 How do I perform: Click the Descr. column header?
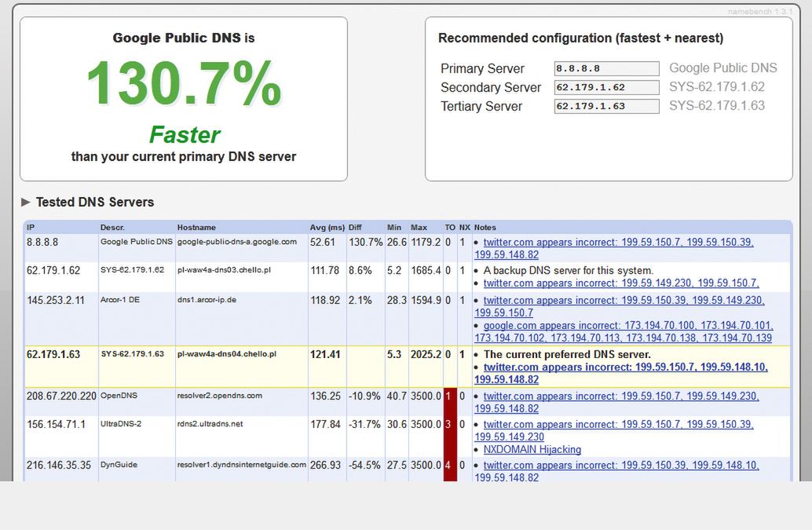112,227
